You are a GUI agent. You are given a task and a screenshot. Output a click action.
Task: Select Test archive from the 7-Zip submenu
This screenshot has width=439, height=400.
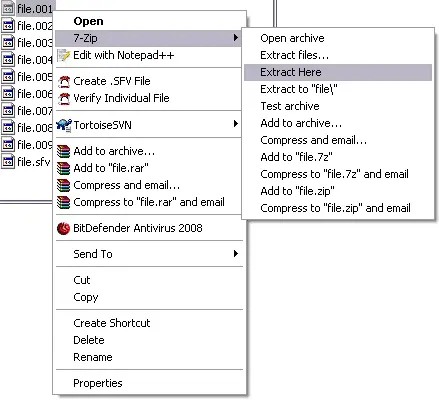click(x=338, y=106)
